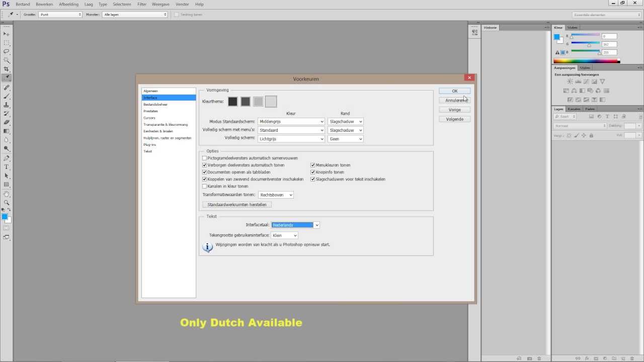644x362 pixels.
Task: Add a Vibrance adjustment triangle icon
Action: (x=602, y=81)
